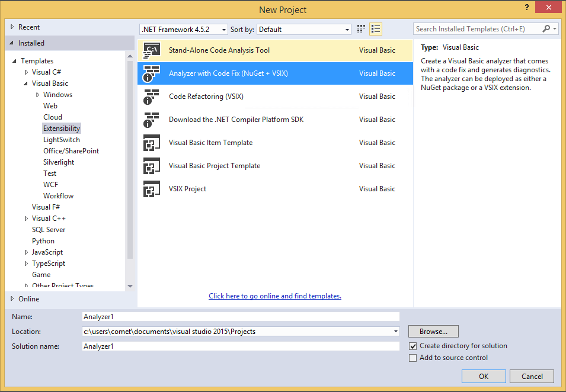Select Stand-Alone Code Analysis Tool template name
Viewport: 566px width, 392px height.
pyautogui.click(x=219, y=50)
